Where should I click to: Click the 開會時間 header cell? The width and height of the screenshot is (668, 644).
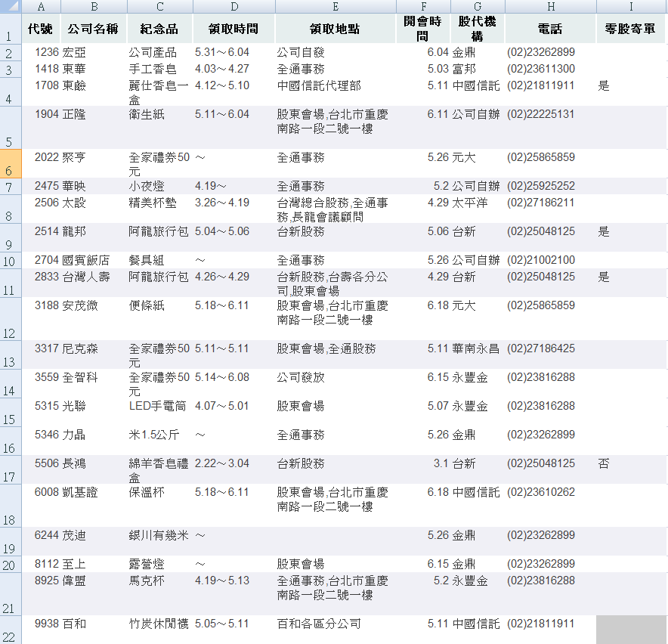423,29
